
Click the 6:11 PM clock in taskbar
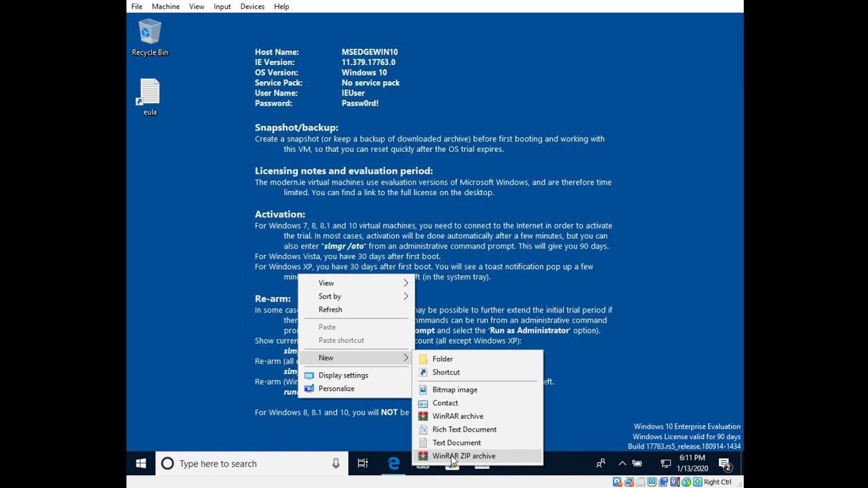click(x=692, y=458)
